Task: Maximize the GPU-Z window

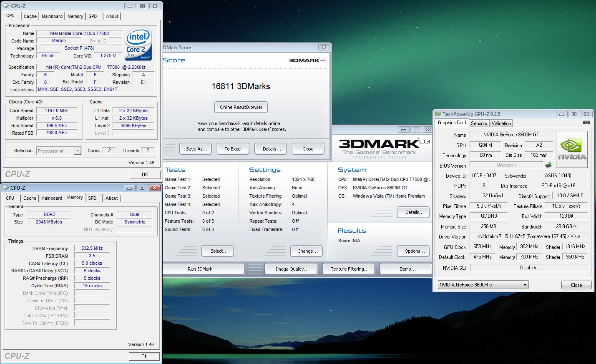Action: tap(574, 114)
